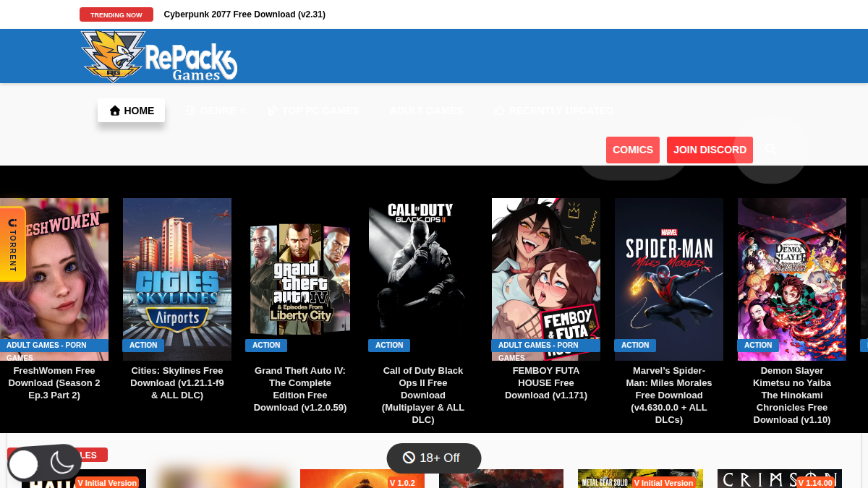
Task: Click Action tag on GTA IV card
Action: point(266,346)
